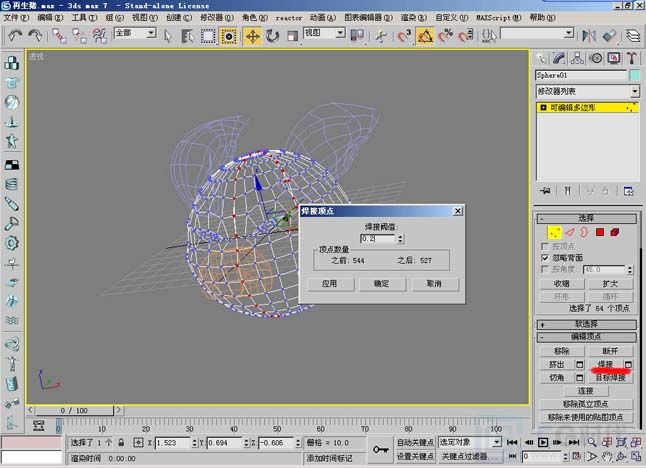This screenshot has height=468, width=646.
Task: Activate the Select and Scale tool
Action: 293,36
